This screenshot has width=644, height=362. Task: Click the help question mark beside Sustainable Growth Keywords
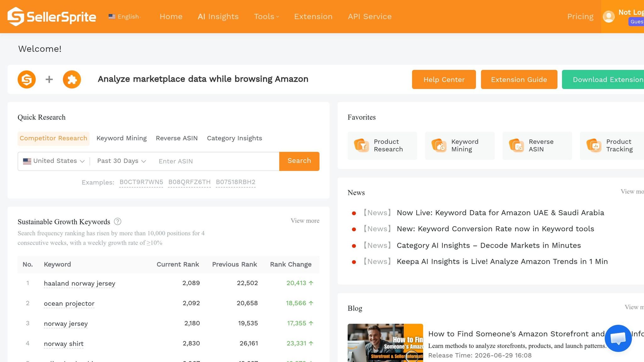click(x=118, y=222)
